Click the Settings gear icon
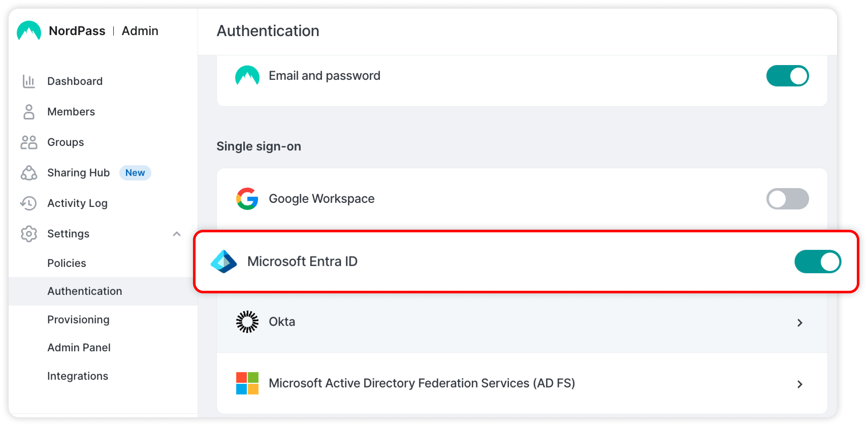Screen dimensions: 868x426 (x=29, y=234)
